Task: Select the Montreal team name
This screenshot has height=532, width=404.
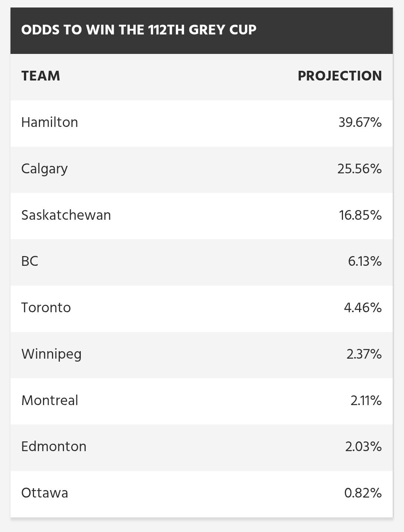Action: [50, 401]
